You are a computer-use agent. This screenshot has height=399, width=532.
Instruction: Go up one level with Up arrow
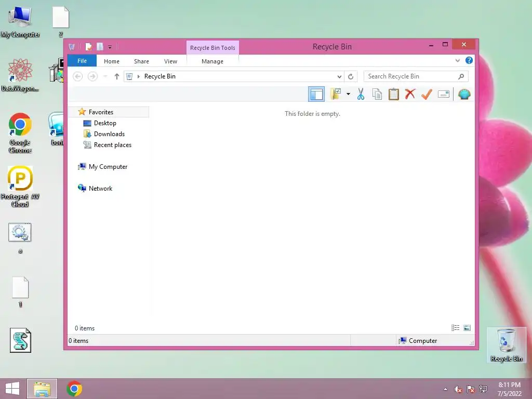(117, 76)
